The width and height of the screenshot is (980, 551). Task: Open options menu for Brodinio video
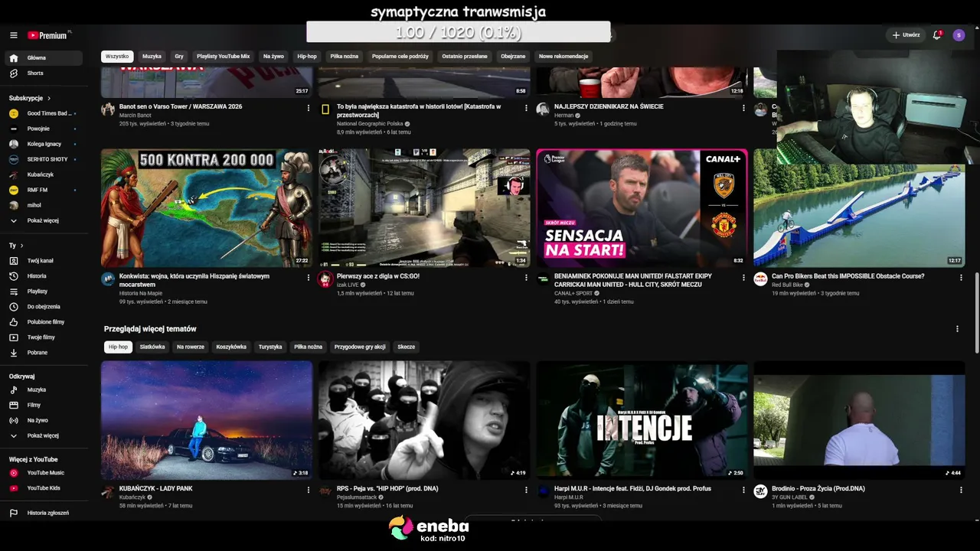point(961,490)
